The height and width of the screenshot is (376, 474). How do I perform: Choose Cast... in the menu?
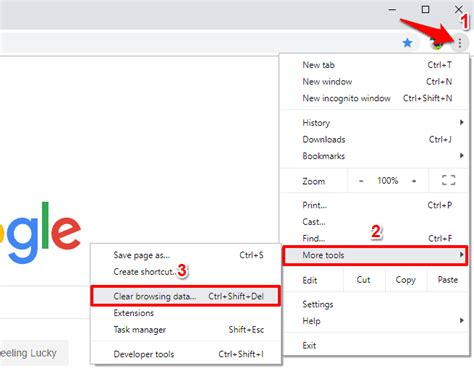point(375,222)
